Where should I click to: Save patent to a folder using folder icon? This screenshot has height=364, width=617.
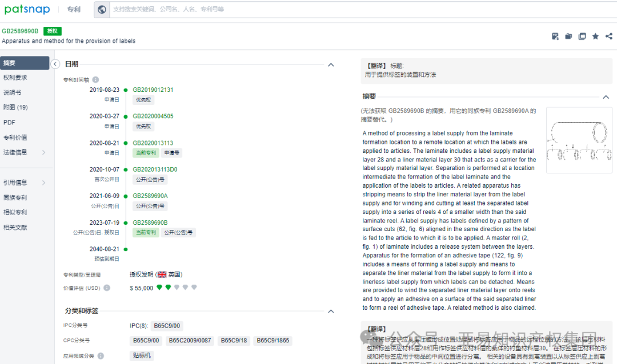[568, 36]
